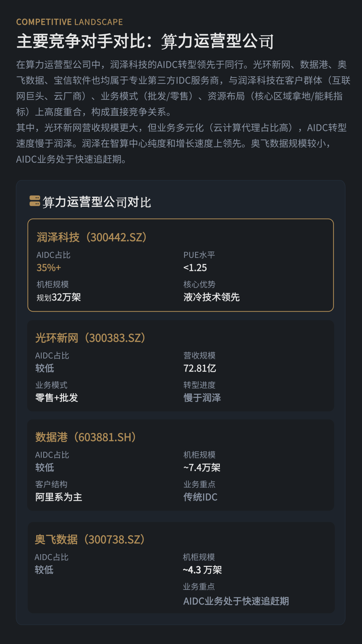Click the <1.25 PUE level value
The image size is (362, 644).
coord(195,268)
